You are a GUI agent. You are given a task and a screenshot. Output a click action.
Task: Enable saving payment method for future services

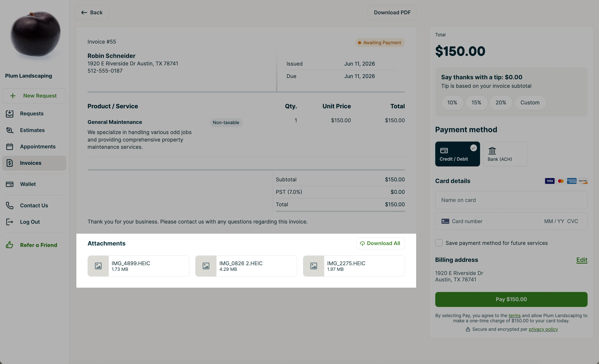point(439,243)
